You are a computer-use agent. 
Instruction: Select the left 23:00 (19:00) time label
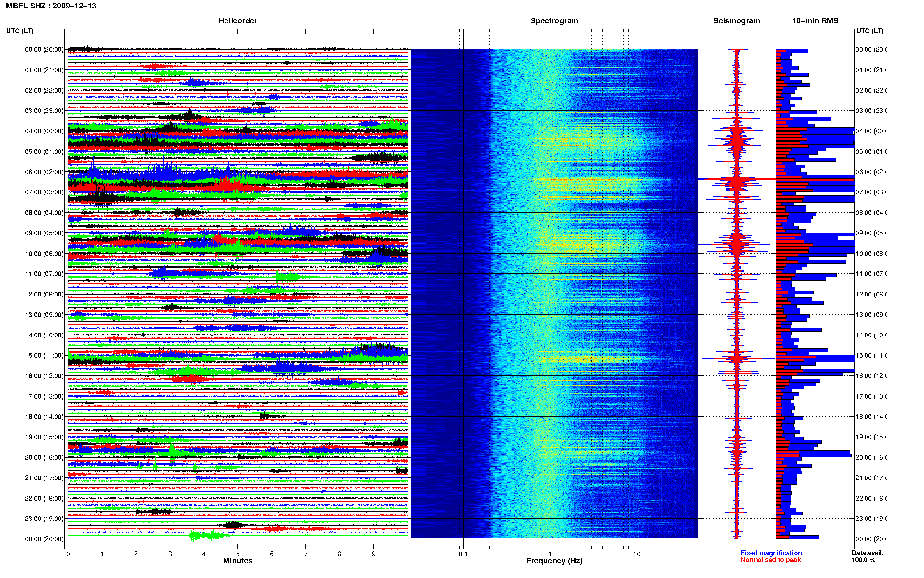(44, 519)
